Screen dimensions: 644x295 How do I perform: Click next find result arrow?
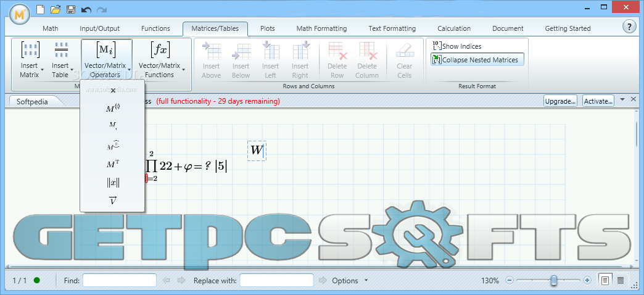(x=181, y=280)
